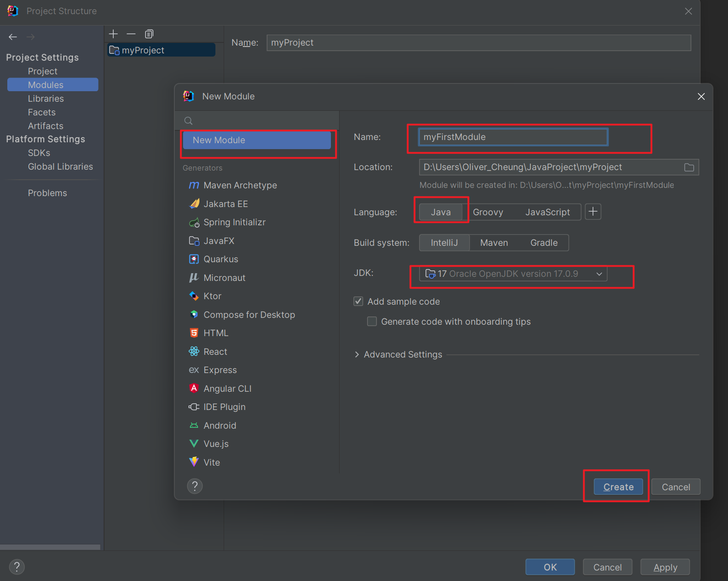
Task: Select New Module in generator list
Action: click(257, 140)
